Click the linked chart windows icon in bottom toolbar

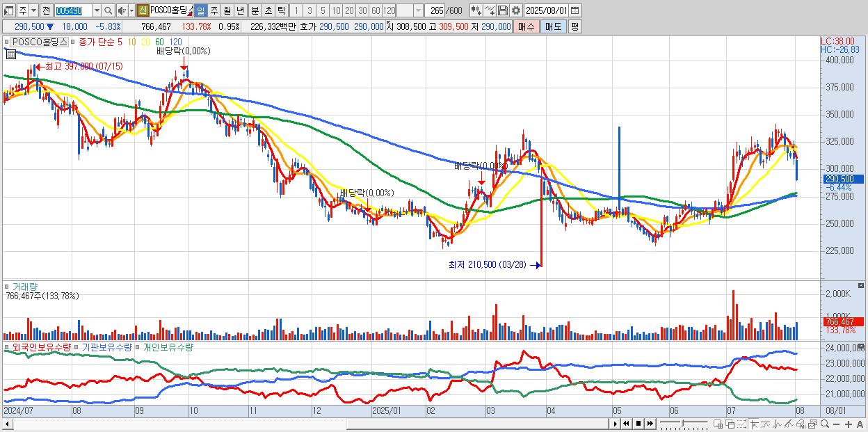[812, 424]
